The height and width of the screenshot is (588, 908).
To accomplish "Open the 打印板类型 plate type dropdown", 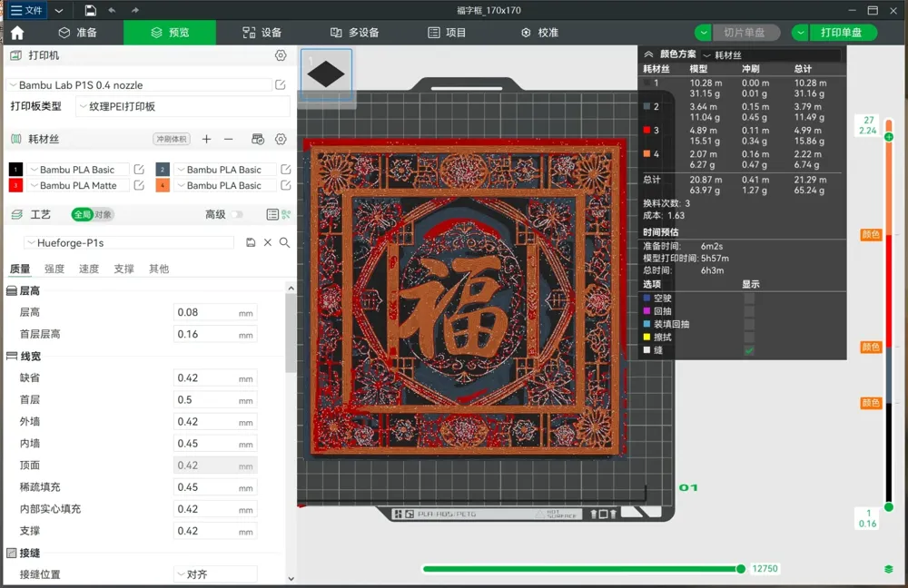I will click(183, 106).
